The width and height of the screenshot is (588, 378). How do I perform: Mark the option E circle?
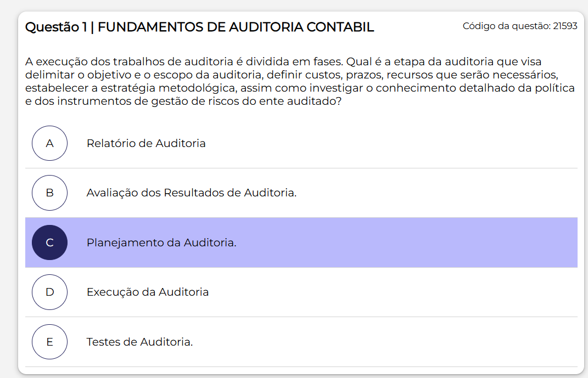pos(49,342)
